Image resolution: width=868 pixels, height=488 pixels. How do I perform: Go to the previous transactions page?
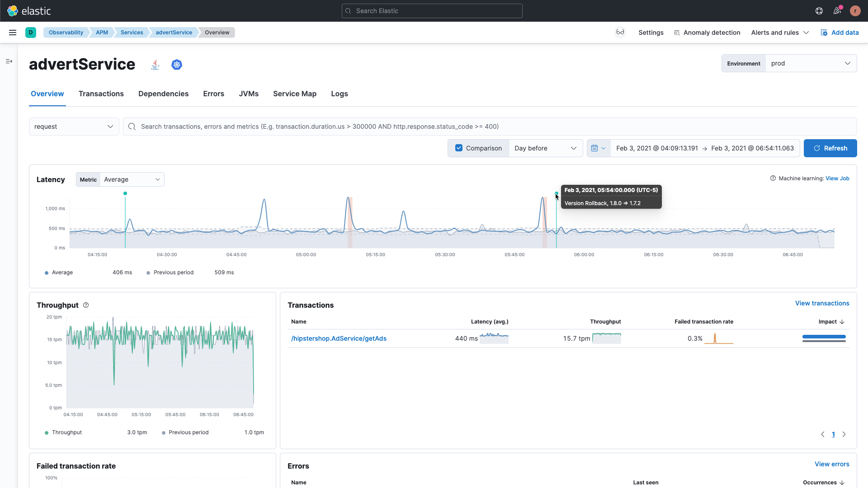coord(823,434)
